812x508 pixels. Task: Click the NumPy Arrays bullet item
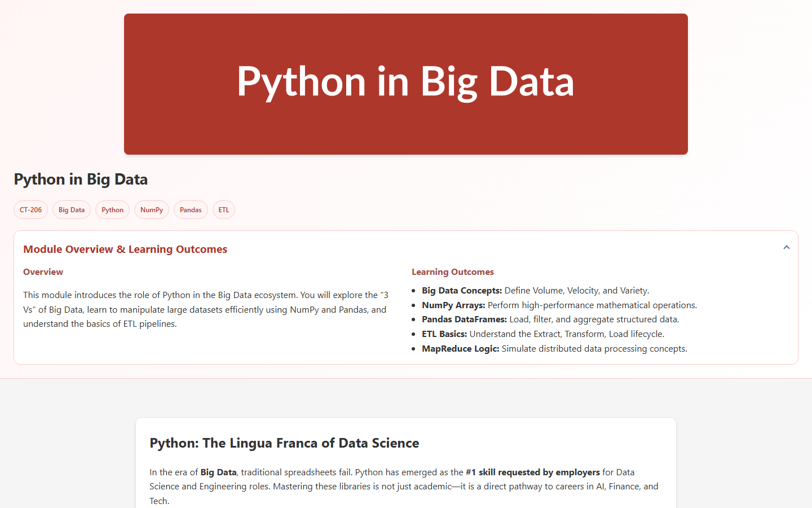click(x=559, y=305)
